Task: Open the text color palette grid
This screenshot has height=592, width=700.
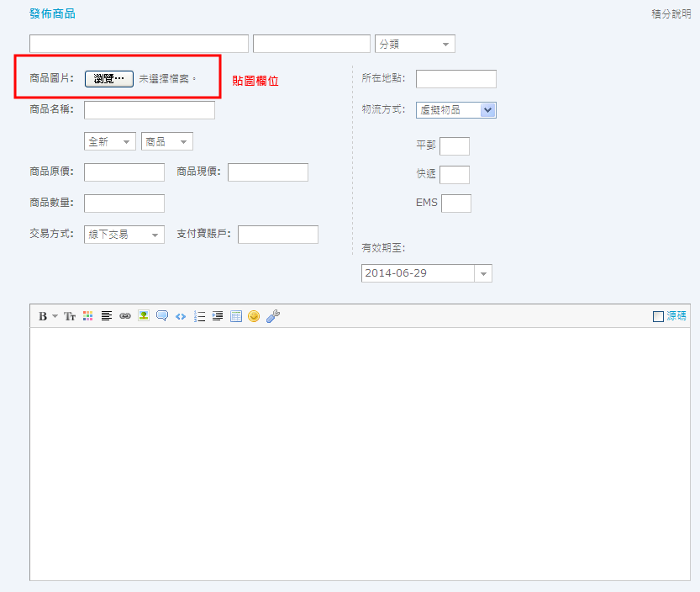Action: point(88,316)
